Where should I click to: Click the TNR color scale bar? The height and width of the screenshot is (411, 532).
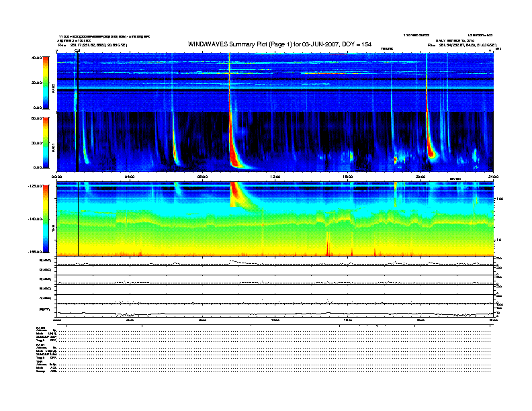[x=46, y=219]
